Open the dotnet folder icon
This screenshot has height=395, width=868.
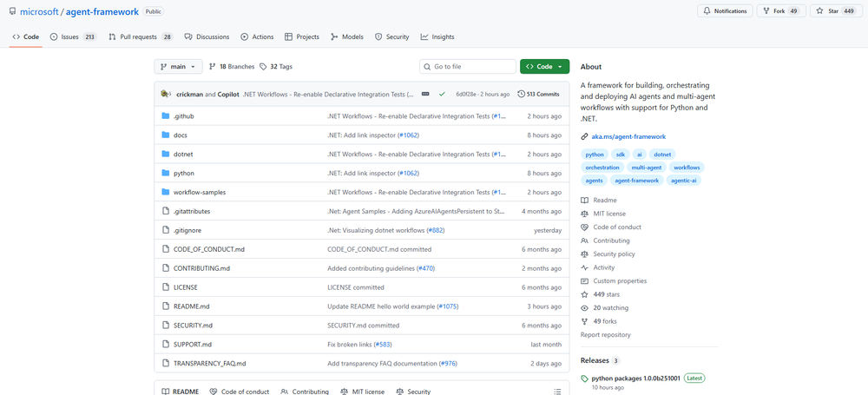tap(165, 154)
